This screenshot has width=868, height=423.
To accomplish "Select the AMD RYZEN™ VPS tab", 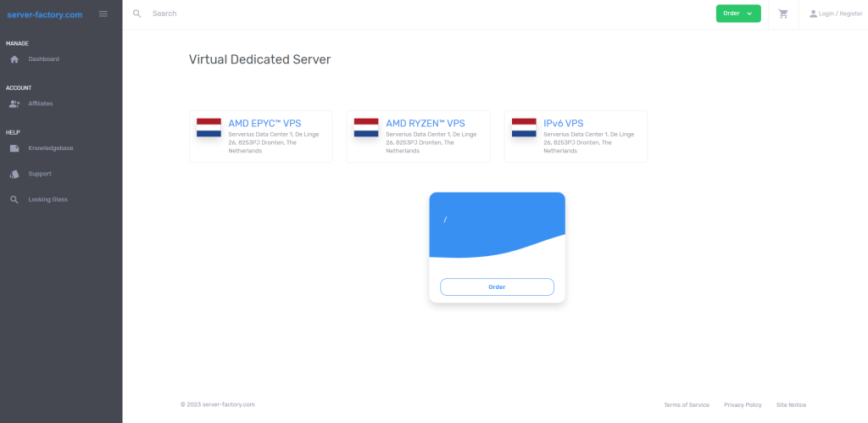I will pos(419,136).
